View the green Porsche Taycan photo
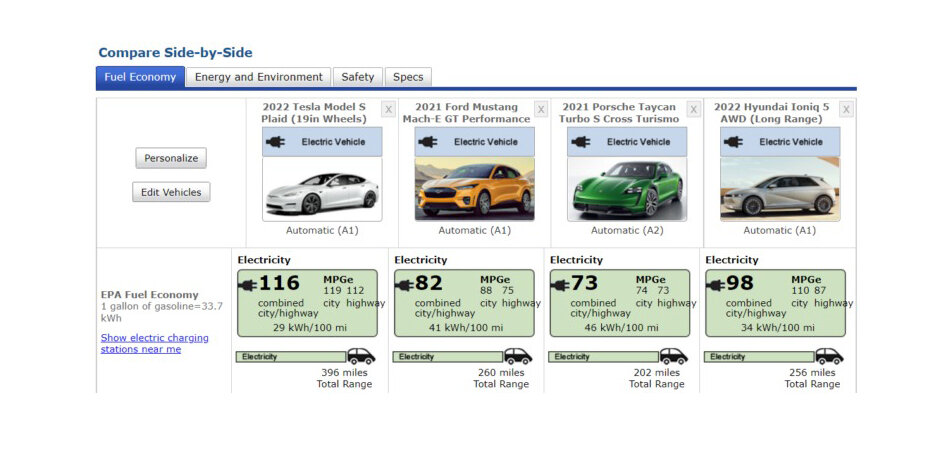 (627, 189)
